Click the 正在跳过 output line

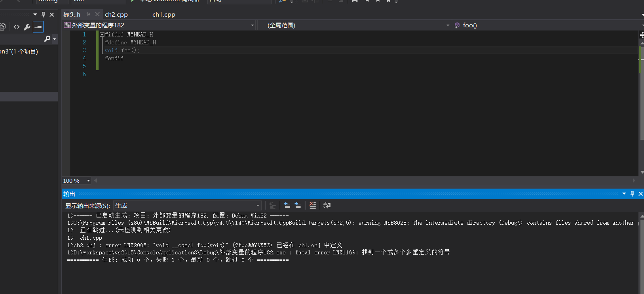pos(119,230)
